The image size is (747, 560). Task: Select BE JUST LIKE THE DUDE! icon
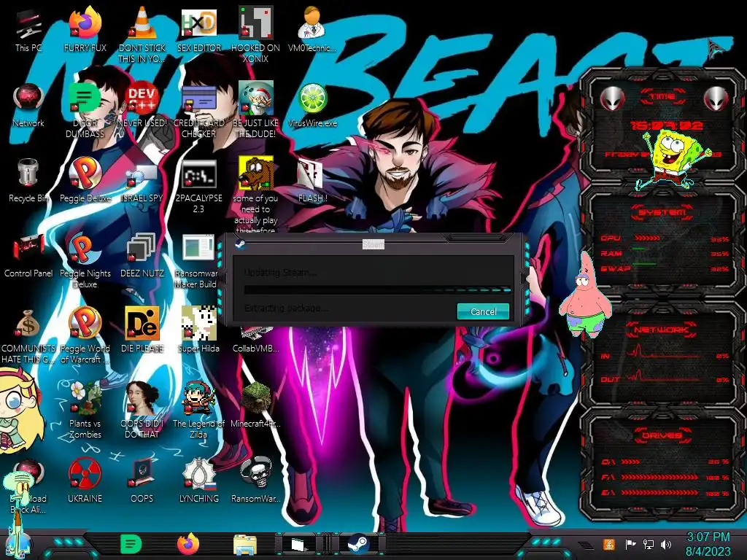(255, 111)
